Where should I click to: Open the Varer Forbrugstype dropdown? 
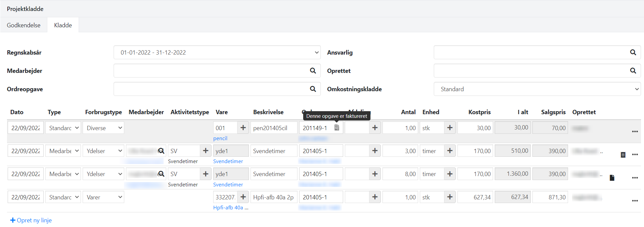coord(103,197)
